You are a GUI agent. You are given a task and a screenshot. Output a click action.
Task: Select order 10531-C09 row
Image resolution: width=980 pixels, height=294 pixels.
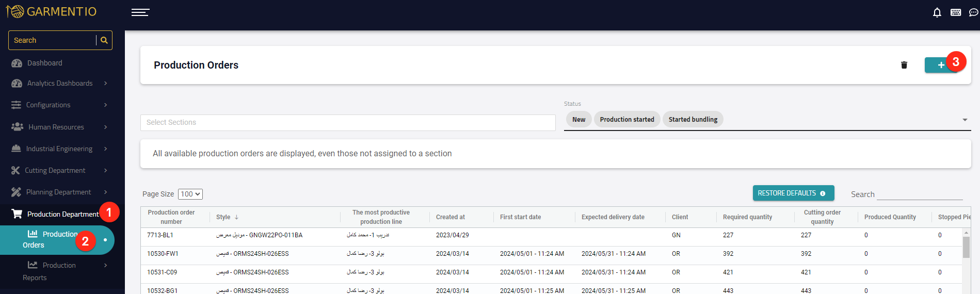pos(552,272)
